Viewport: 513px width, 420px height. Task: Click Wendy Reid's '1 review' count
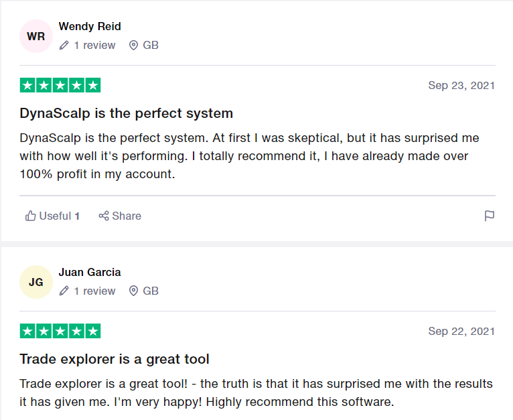coord(94,46)
